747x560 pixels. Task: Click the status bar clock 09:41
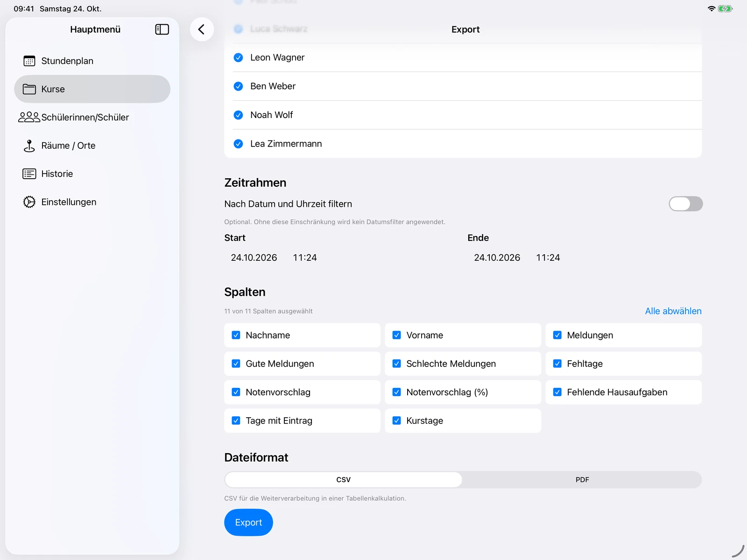point(24,8)
